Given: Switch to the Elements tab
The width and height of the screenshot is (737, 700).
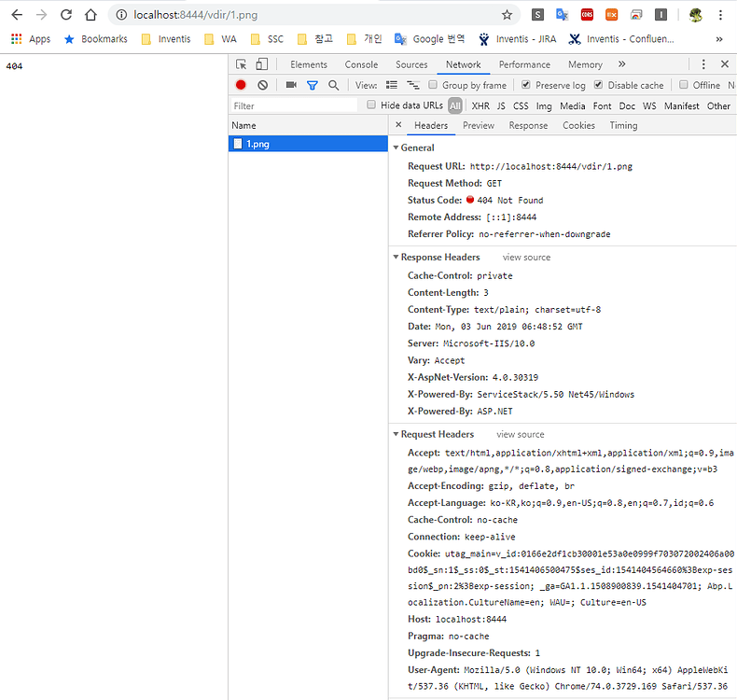Looking at the screenshot, I should [x=309, y=64].
